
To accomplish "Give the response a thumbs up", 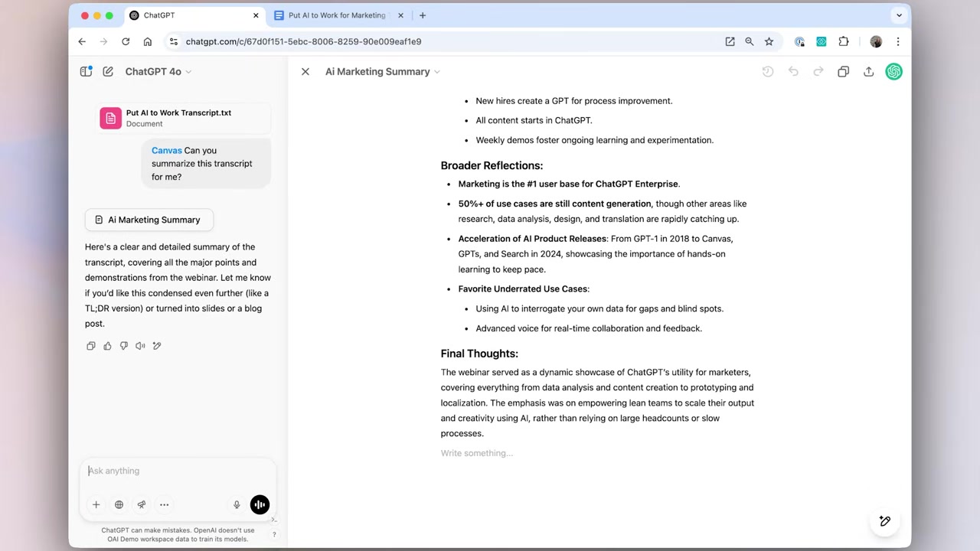I will tap(107, 346).
